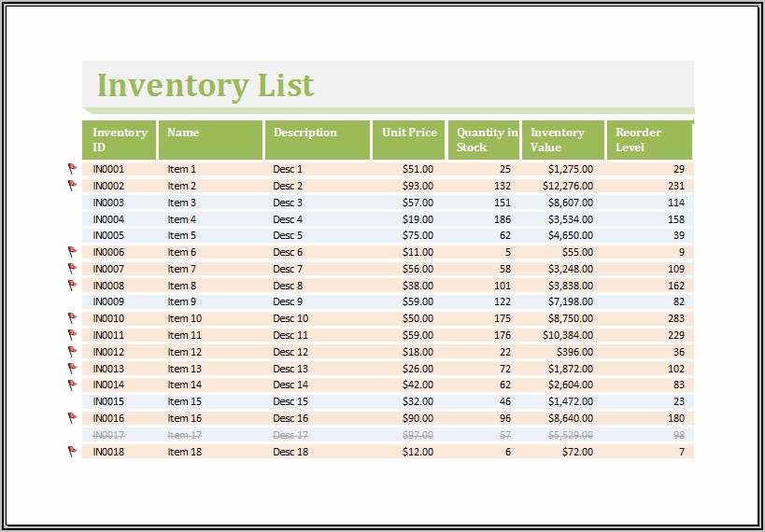This screenshot has width=765, height=532.
Task: Click the struck-through IN0017 cell
Action: click(x=108, y=435)
